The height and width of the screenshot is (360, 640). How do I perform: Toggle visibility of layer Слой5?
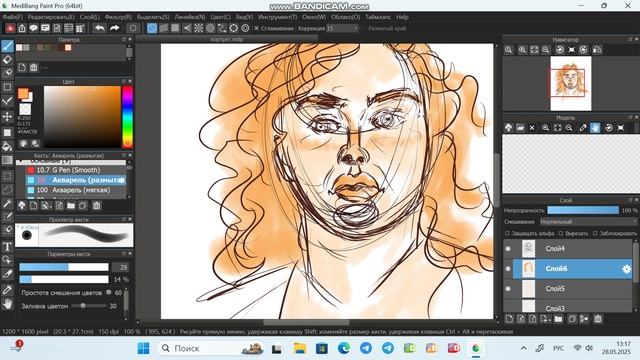[508, 289]
